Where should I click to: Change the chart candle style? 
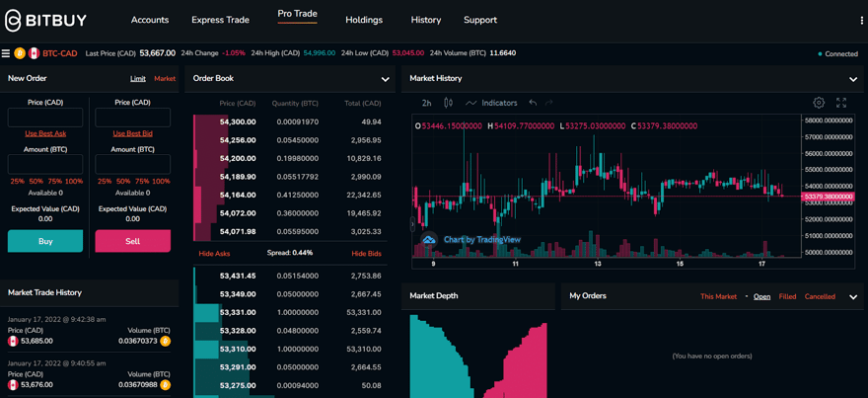pos(449,103)
